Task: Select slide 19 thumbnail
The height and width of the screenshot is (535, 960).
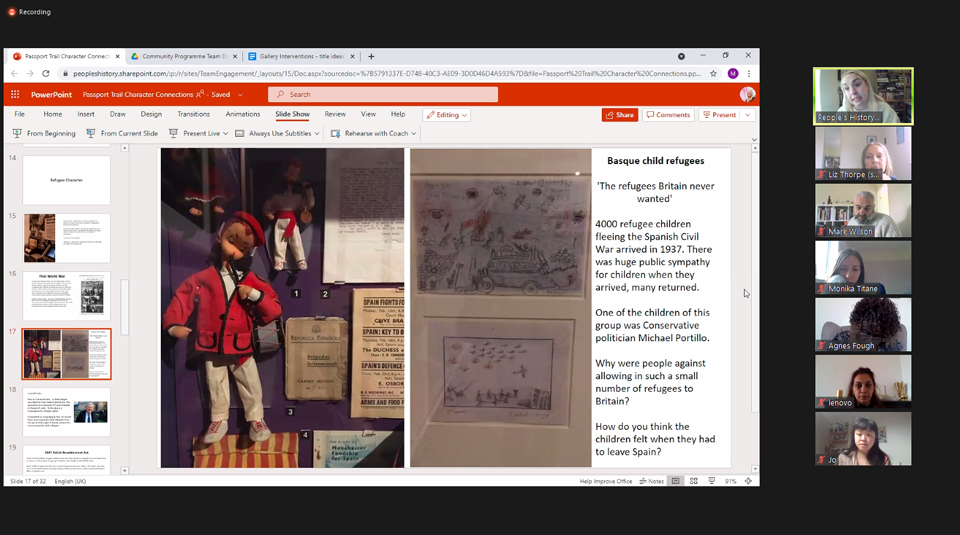Action: pos(66,460)
